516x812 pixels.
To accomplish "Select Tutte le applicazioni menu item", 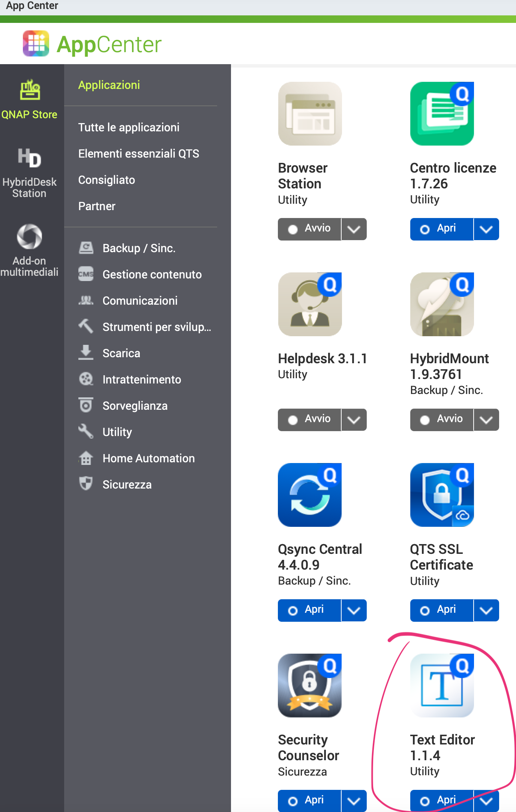I will point(129,127).
